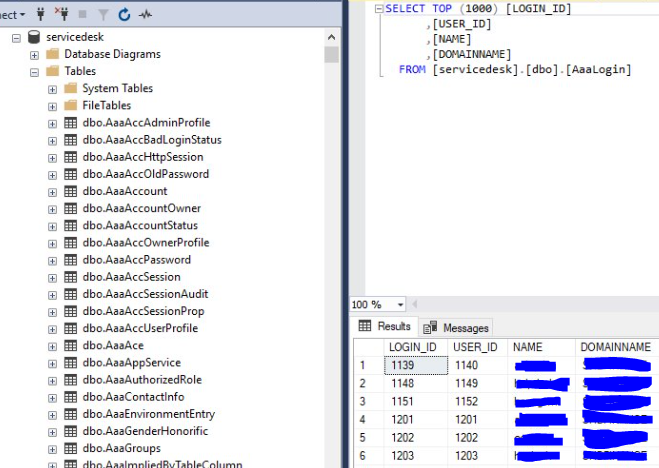Click the table icon of dbo.AaaAccPassword

click(71, 260)
